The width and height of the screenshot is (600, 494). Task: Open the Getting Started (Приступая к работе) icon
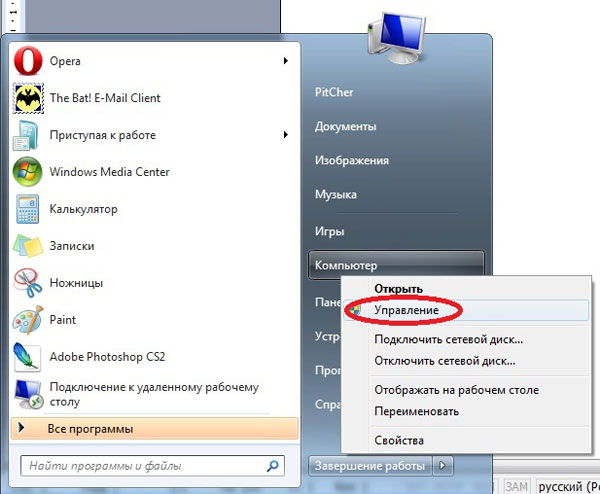click(26, 135)
